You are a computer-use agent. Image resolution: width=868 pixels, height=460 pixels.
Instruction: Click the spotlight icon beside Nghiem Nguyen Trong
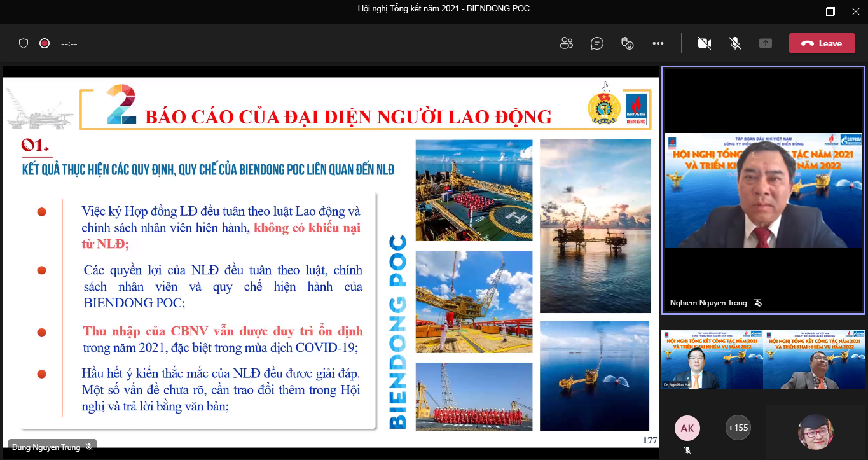[x=757, y=303]
